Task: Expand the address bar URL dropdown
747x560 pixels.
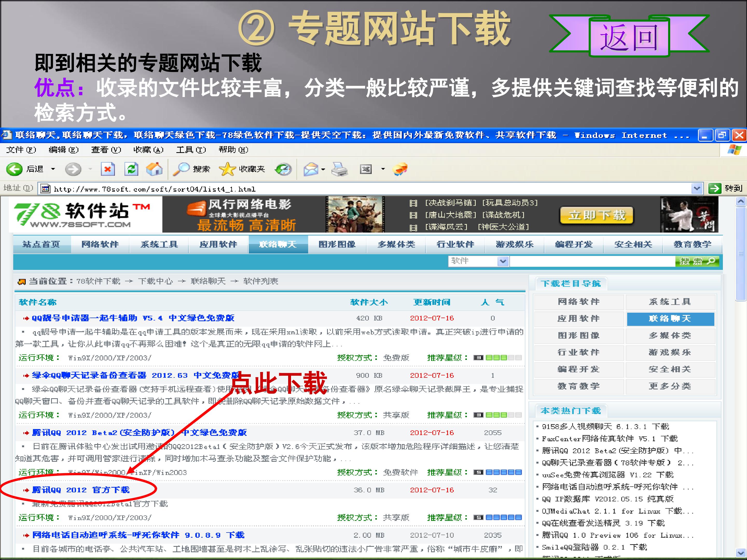Action: [697, 189]
